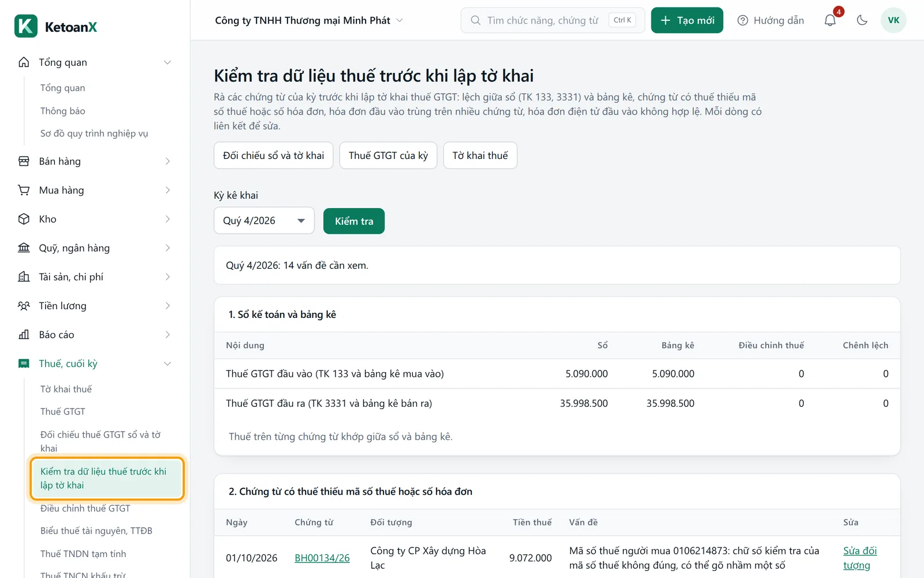Open notifications bell icon
Screen dimensions: 924x578
tap(830, 20)
